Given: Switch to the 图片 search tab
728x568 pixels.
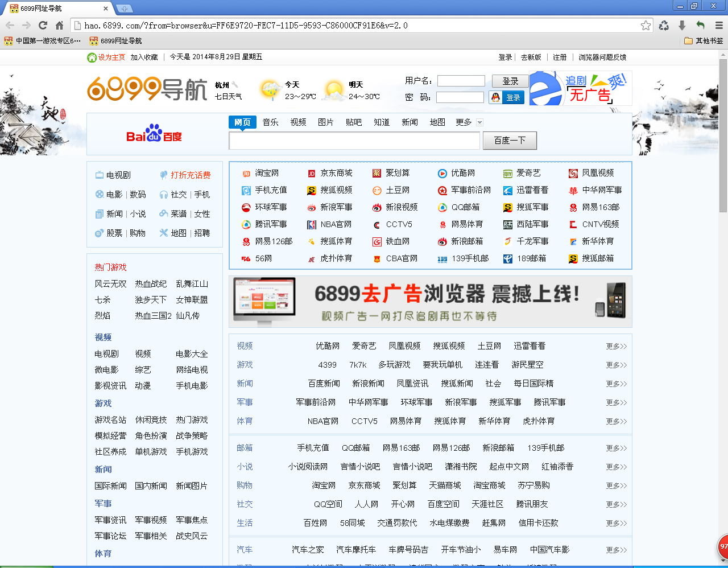Looking at the screenshot, I should (326, 122).
